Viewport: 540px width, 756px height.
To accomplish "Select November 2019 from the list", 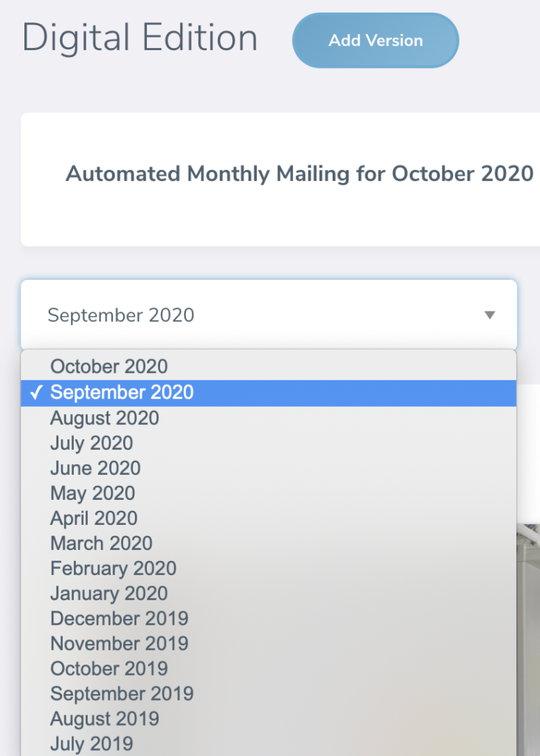I will (x=119, y=644).
